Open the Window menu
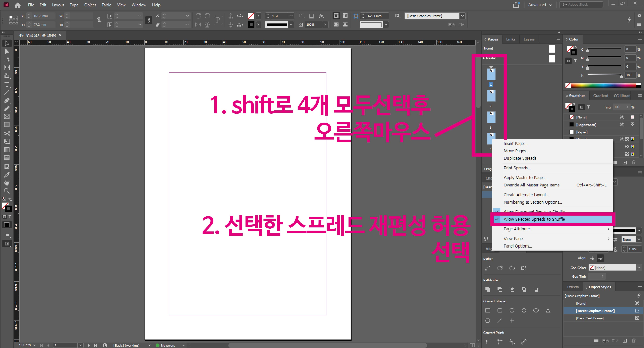Screen dimensions: 644x348 [x=139, y=5]
